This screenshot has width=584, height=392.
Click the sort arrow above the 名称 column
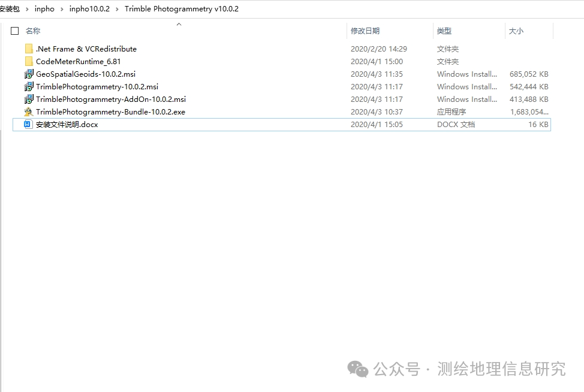tap(179, 24)
